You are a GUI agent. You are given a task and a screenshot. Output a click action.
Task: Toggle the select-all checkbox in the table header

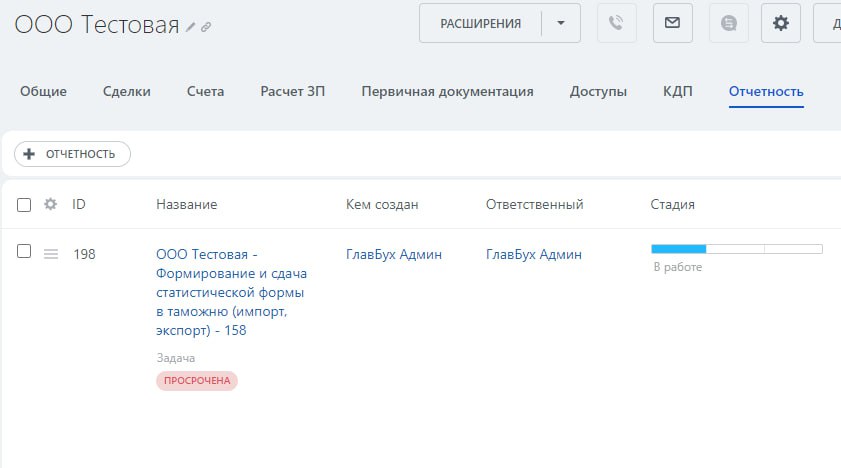[x=25, y=204]
